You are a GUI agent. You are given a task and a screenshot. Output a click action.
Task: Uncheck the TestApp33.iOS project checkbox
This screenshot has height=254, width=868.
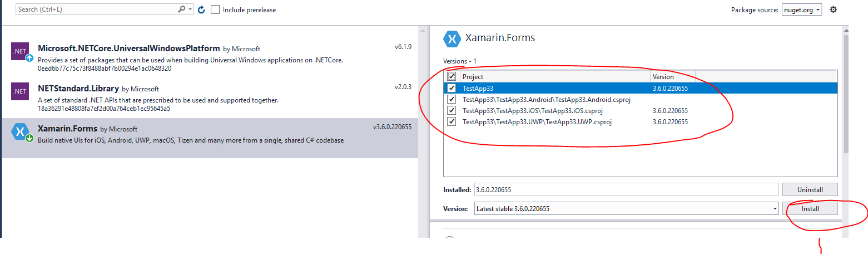[452, 110]
